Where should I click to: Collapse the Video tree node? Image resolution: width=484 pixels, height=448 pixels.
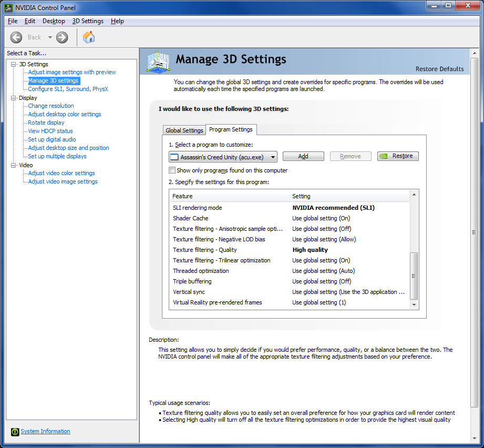(x=13, y=165)
